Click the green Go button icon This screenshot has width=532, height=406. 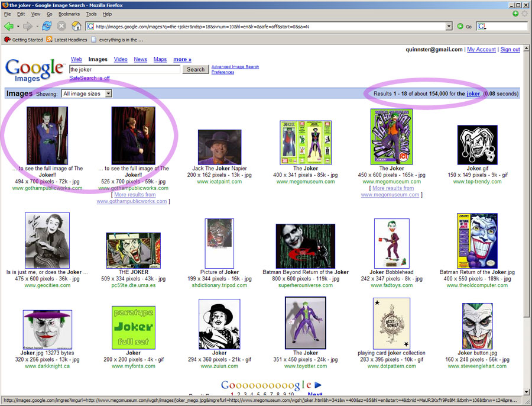[460, 26]
